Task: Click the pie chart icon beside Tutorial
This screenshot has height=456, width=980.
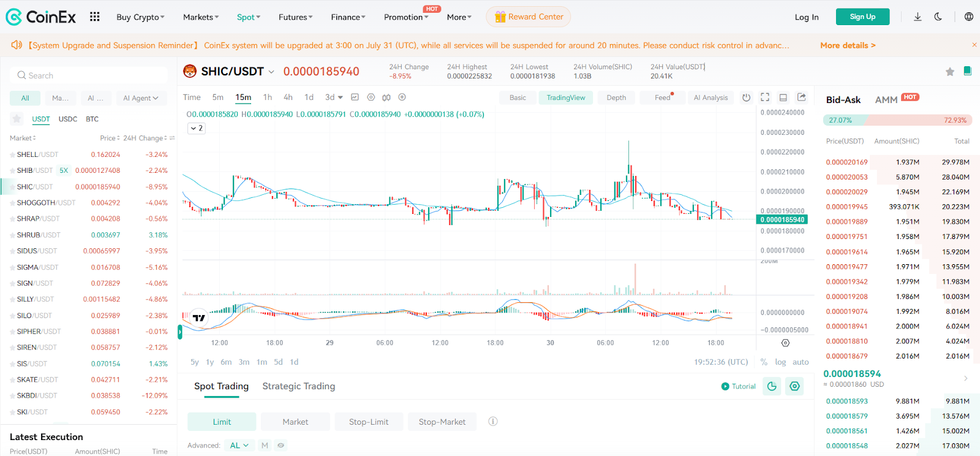Action: pos(772,386)
